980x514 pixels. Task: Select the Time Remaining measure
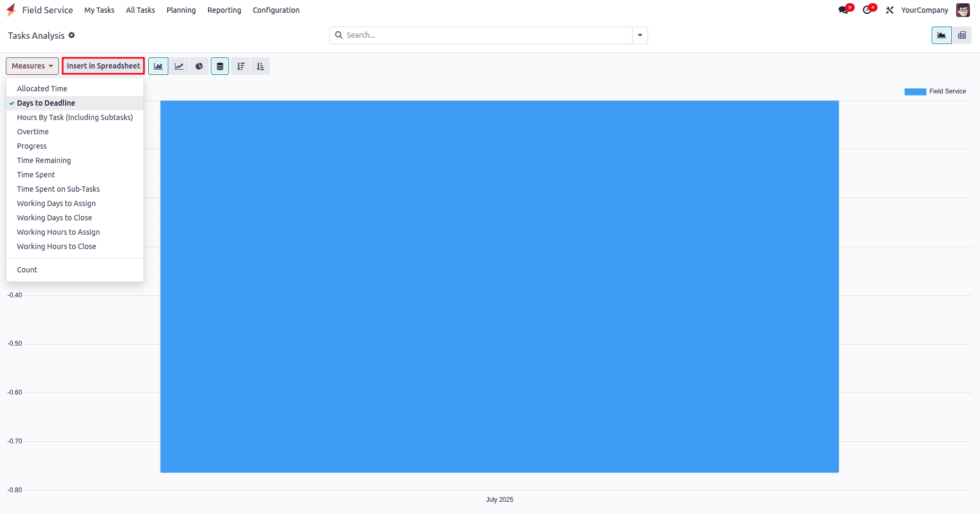pos(75,160)
